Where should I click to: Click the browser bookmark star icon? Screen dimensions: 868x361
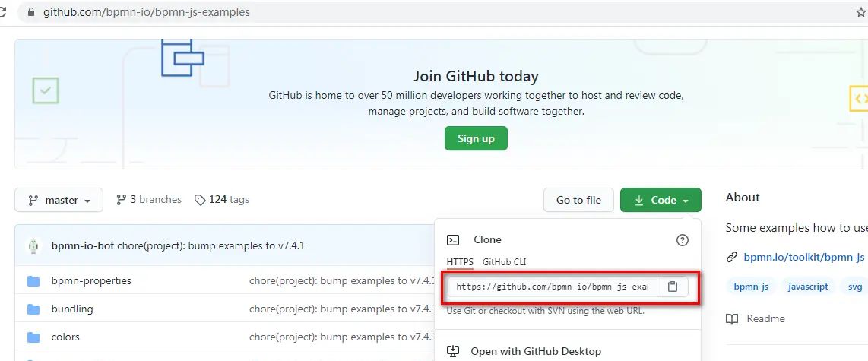point(860,12)
